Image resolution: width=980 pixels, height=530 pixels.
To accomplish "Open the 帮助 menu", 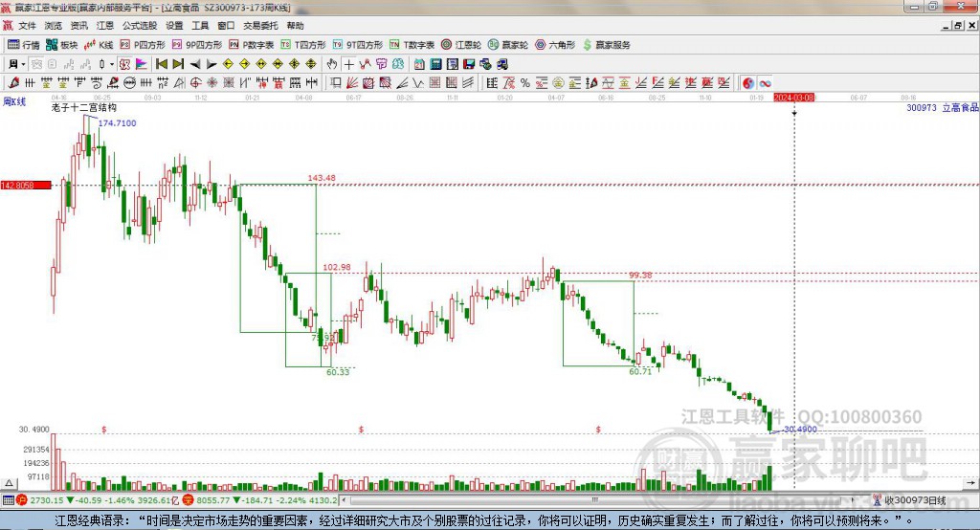I will [295, 26].
